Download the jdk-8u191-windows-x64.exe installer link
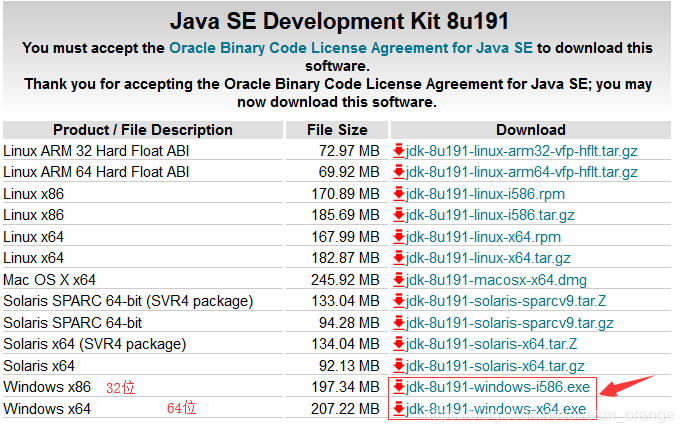This screenshot has width=684, height=433. point(496,409)
